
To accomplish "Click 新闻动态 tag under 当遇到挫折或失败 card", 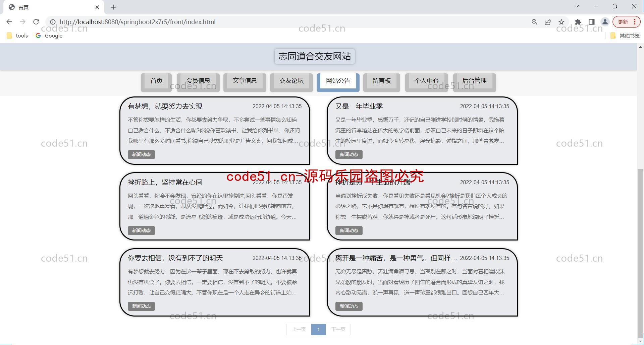I will (x=349, y=230).
